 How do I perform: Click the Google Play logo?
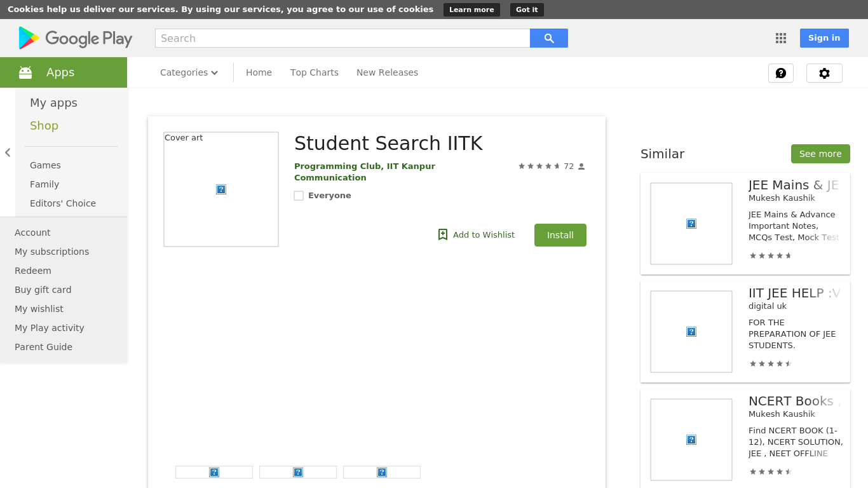[x=76, y=38]
